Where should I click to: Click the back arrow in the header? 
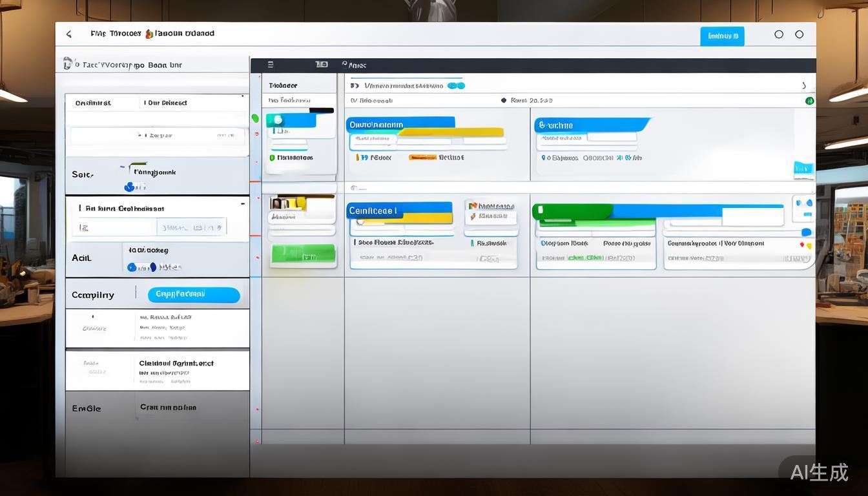pos(69,34)
